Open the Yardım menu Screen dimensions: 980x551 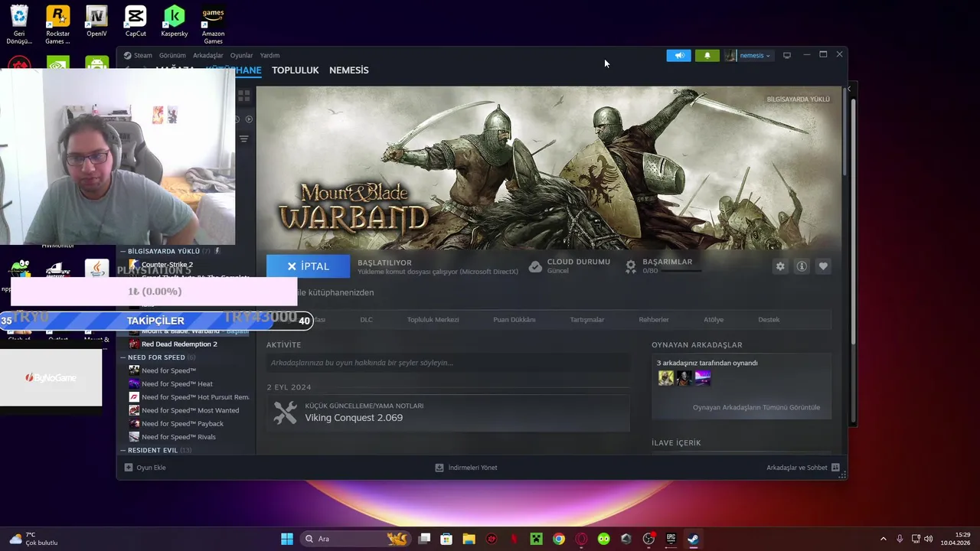click(x=269, y=55)
